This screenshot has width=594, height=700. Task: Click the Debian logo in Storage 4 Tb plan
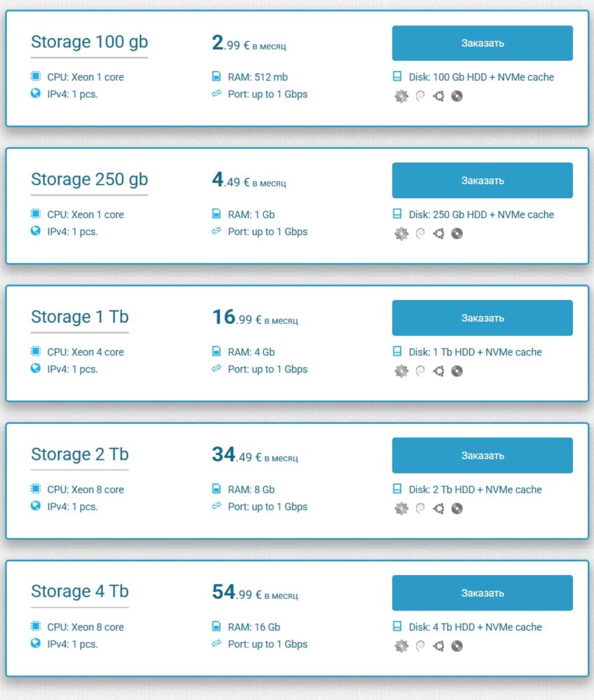click(x=418, y=644)
